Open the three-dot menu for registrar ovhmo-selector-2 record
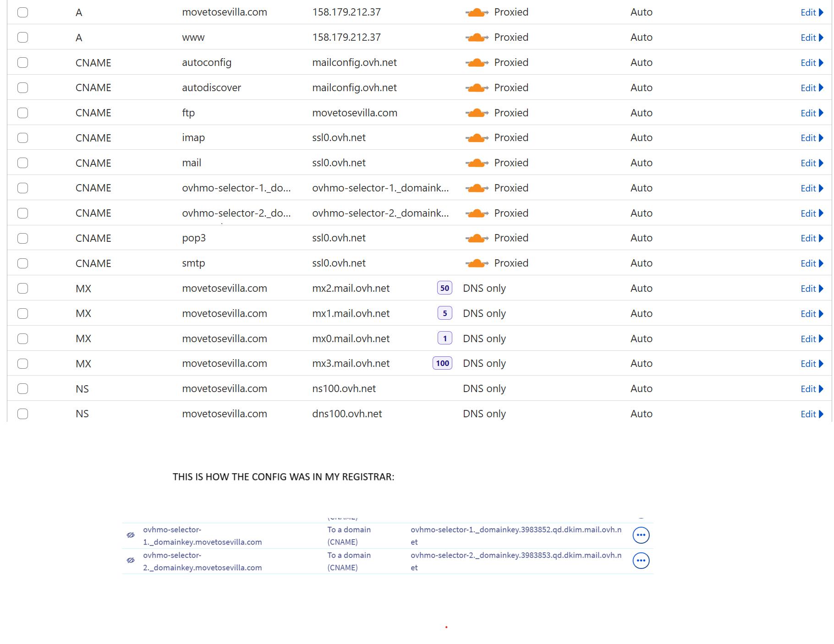The height and width of the screenshot is (644, 834). pyautogui.click(x=641, y=561)
